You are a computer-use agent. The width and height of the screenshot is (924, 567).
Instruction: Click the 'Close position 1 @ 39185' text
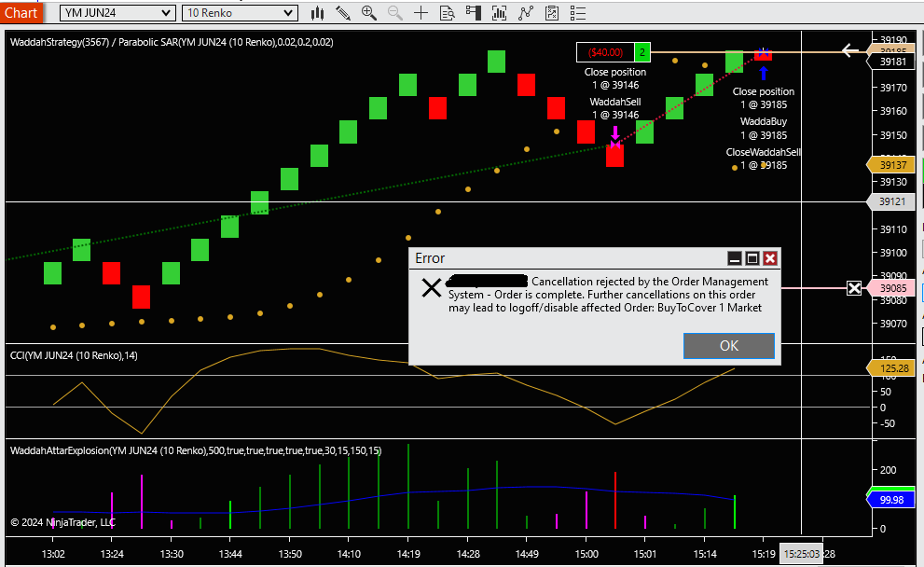(x=764, y=98)
